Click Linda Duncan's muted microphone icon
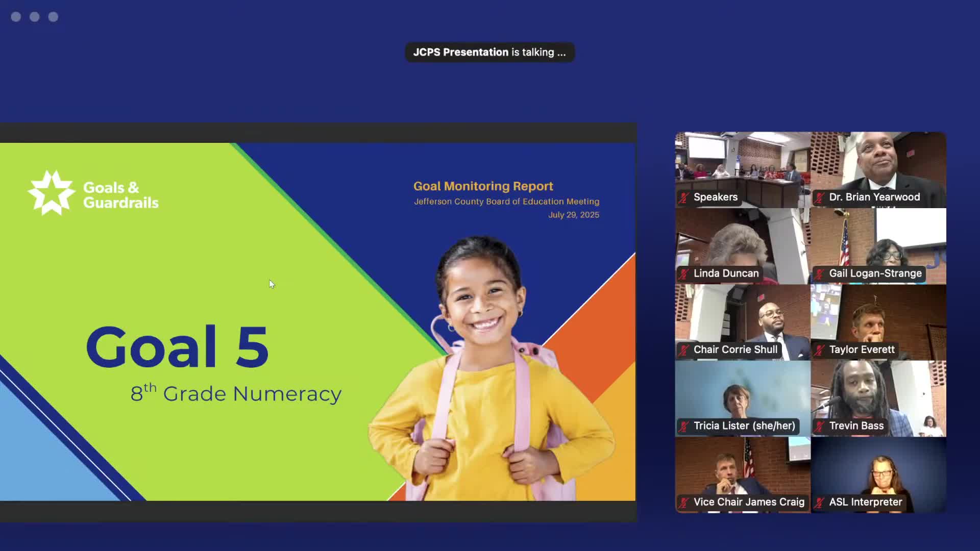This screenshot has height=551, width=980. (x=683, y=274)
